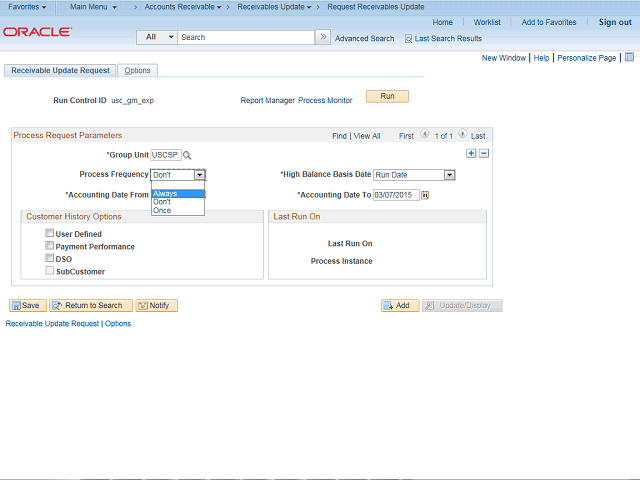Click the Personalize Page link
This screenshot has height=480, width=640.
[x=587, y=58]
